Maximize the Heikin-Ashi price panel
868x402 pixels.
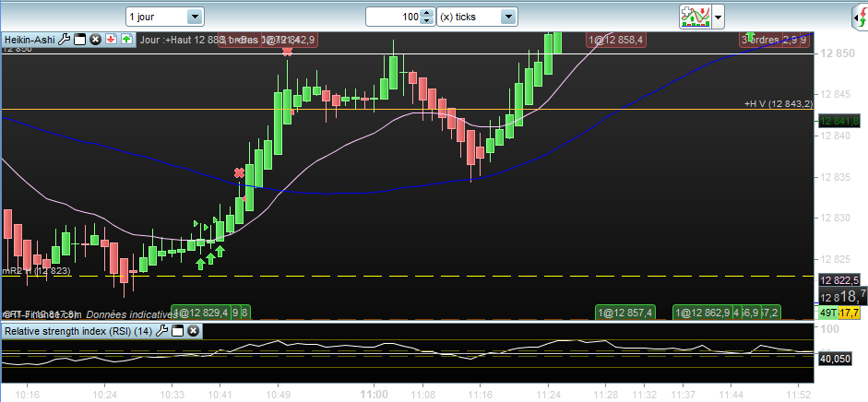tap(79, 40)
